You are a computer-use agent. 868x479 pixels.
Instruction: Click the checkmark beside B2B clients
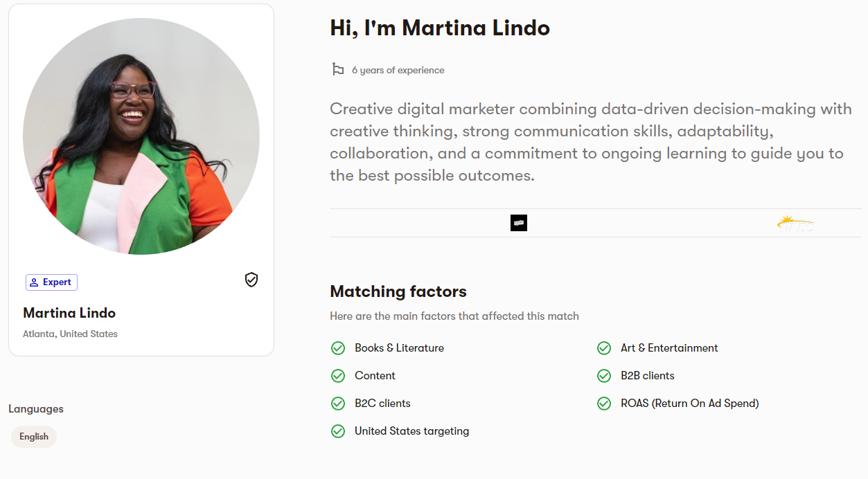pos(604,376)
